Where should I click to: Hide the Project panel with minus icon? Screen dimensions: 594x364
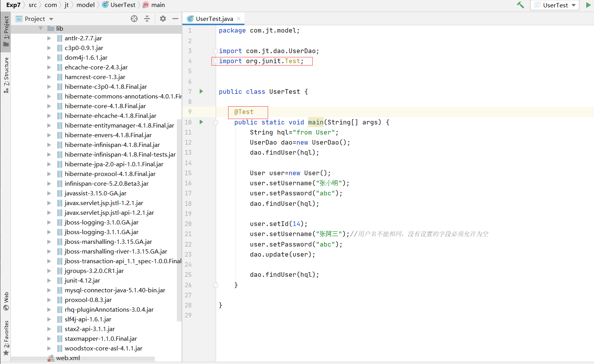click(175, 19)
